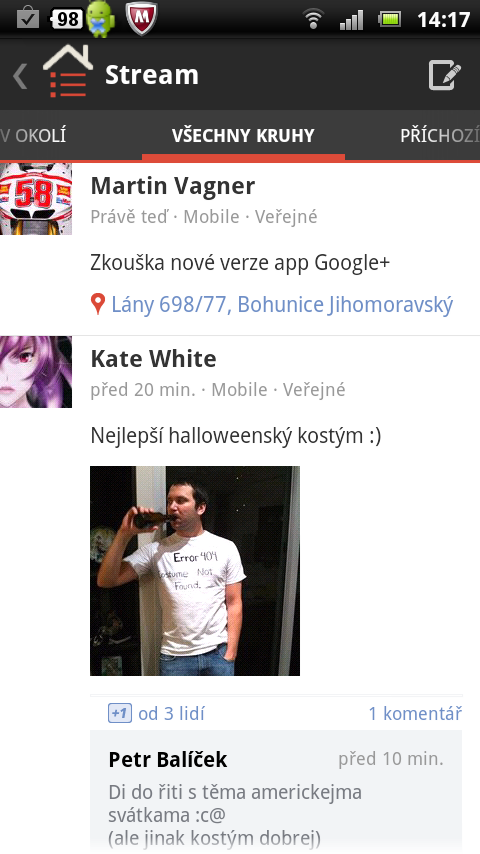This screenshot has width=480, height=854.
Task: Open Petr Balíček's comment
Action: click(276, 792)
